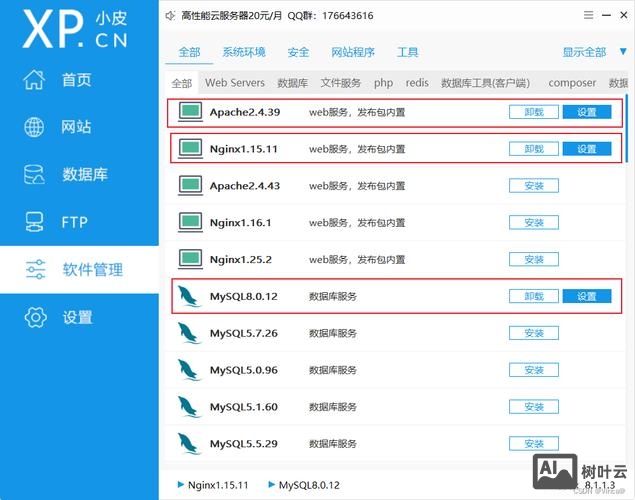Uninstall Nginx1.15.11 with 卸载 button
The image size is (635, 500).
point(534,149)
